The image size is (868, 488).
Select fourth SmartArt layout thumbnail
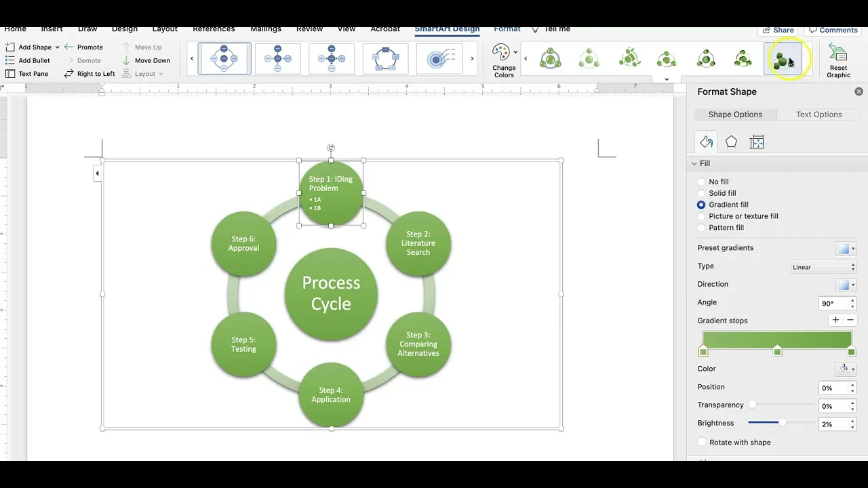[385, 59]
